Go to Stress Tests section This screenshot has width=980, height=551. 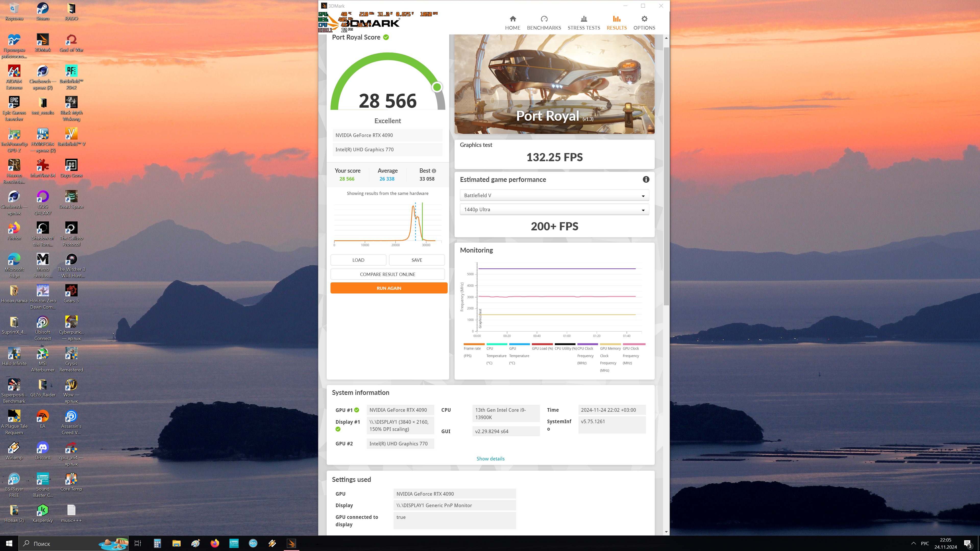click(584, 23)
